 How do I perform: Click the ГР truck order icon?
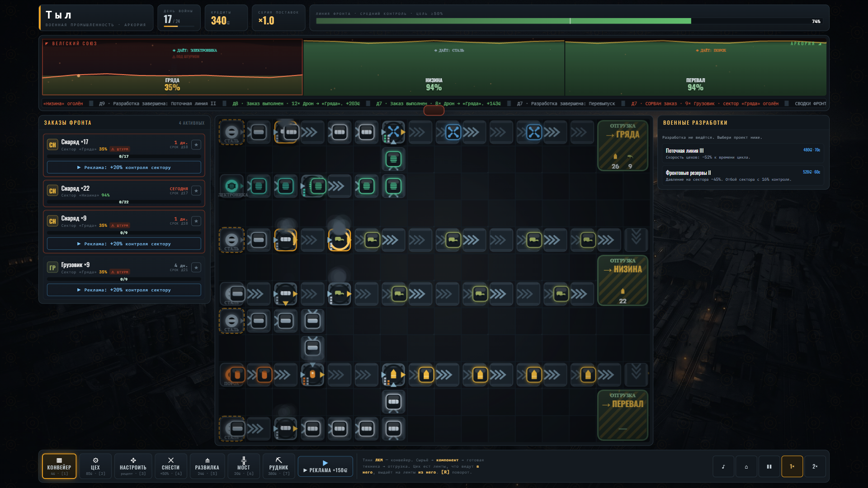[52, 268]
